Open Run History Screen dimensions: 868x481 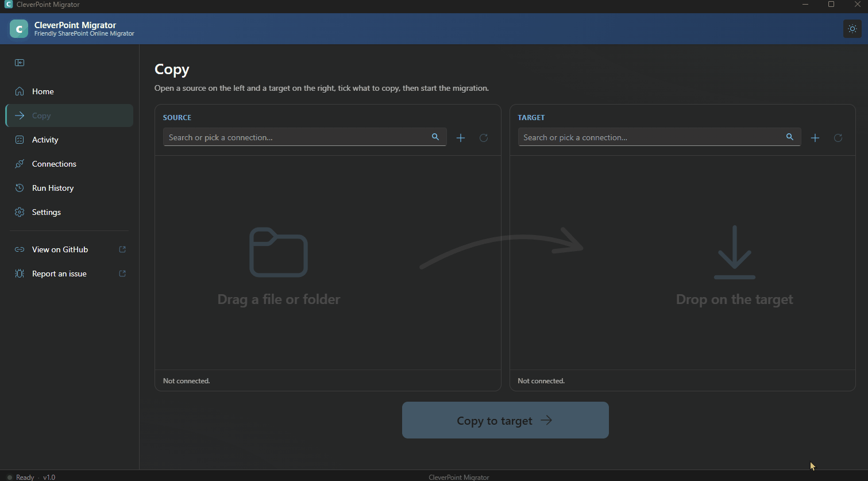[69, 188]
